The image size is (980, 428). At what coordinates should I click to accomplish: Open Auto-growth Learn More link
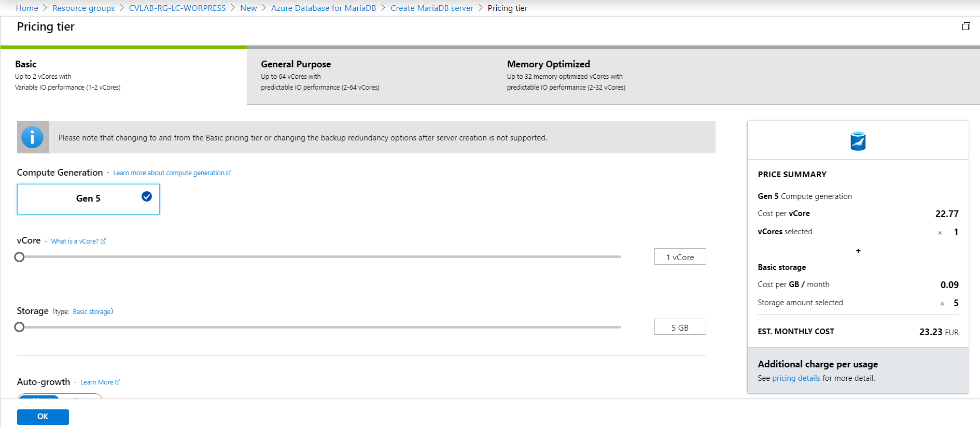pyautogui.click(x=100, y=382)
